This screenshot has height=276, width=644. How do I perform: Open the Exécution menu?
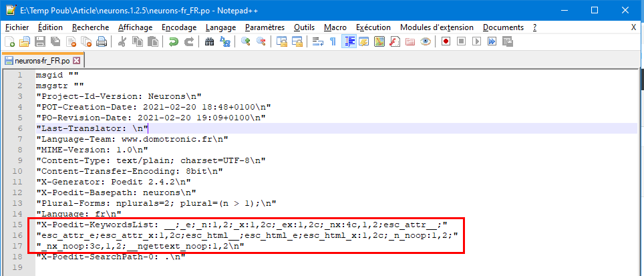[373, 27]
